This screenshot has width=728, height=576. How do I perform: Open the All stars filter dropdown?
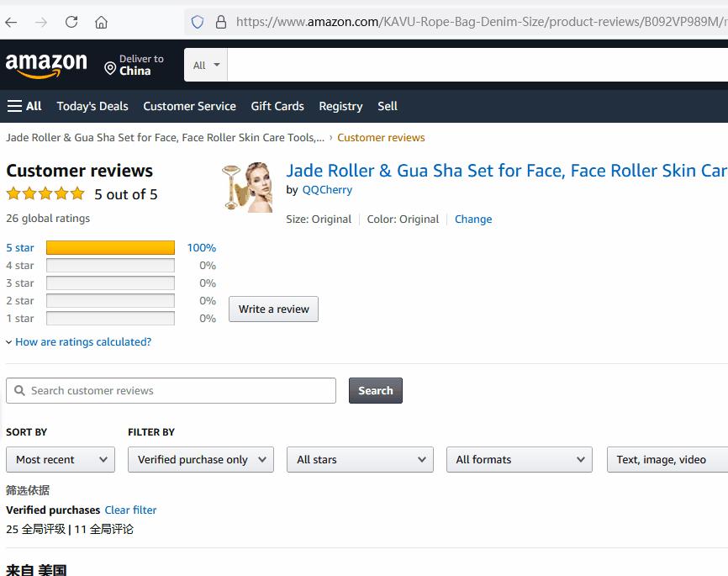pyautogui.click(x=360, y=459)
